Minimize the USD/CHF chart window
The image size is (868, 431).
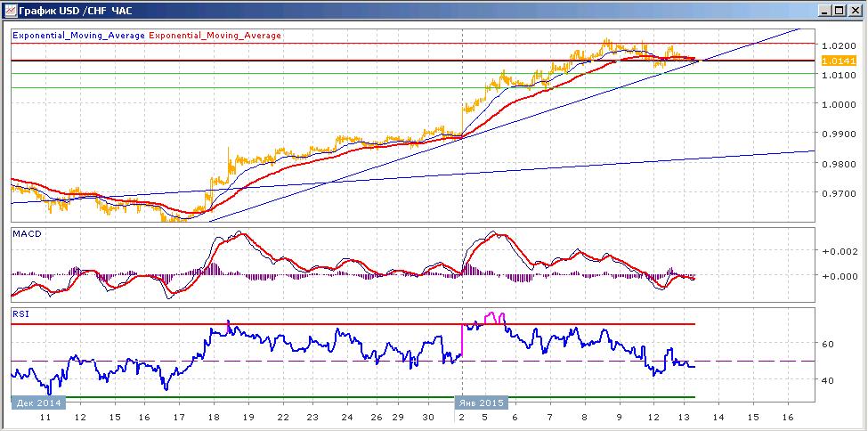click(x=826, y=10)
